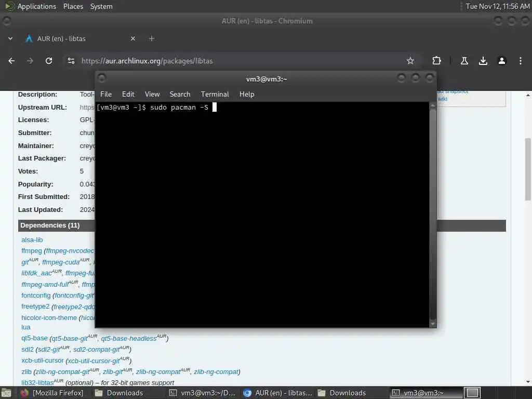This screenshot has height=399, width=532.
Task: Open the libfdk_aac AUR link
Action: (x=37, y=273)
